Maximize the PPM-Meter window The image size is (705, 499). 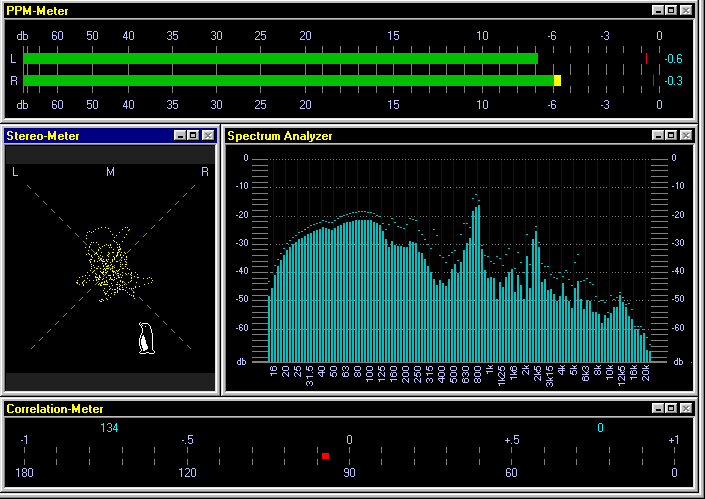(x=672, y=9)
